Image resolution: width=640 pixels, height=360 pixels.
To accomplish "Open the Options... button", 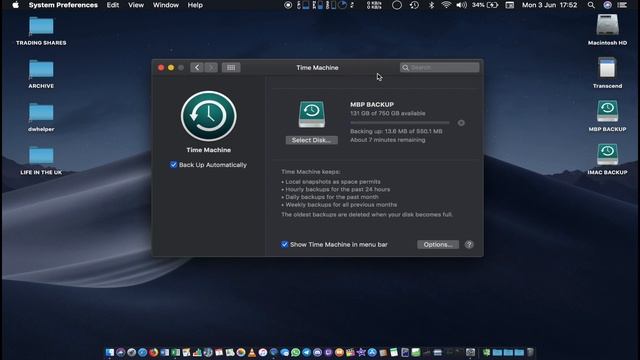I will click(438, 244).
